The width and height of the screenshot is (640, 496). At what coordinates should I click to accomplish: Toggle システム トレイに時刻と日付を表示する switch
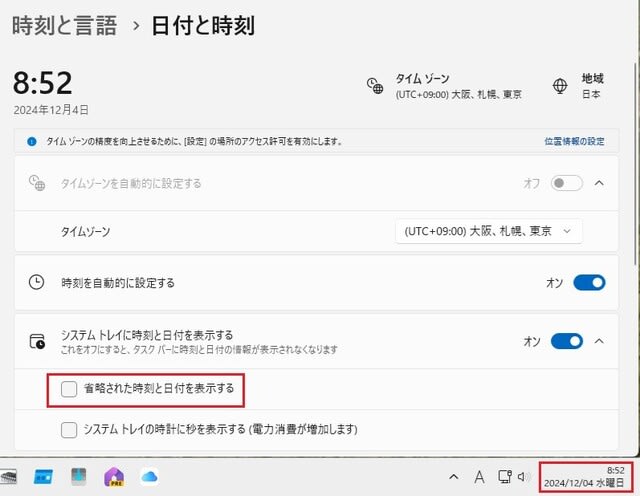click(567, 341)
